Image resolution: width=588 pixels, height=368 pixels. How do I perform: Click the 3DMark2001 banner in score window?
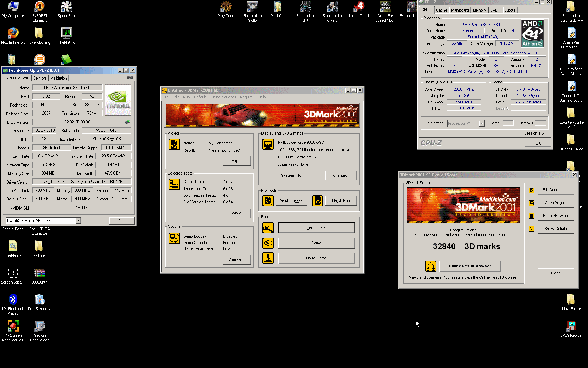click(x=463, y=205)
